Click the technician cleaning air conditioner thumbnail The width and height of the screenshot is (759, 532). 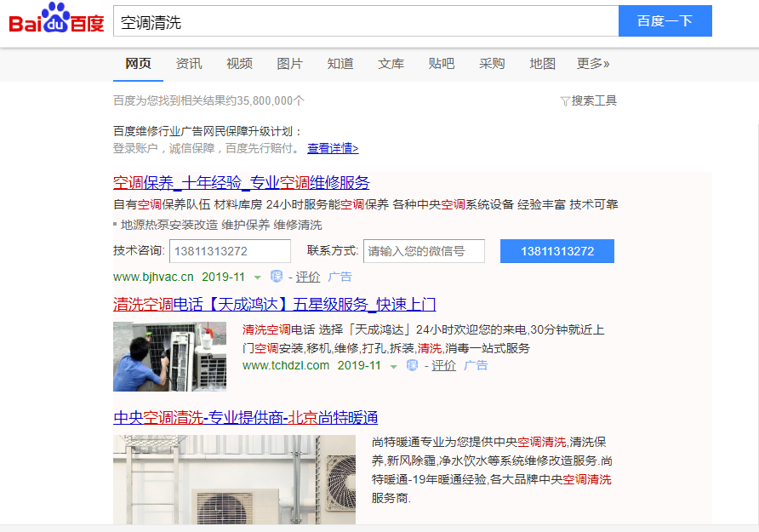point(170,357)
